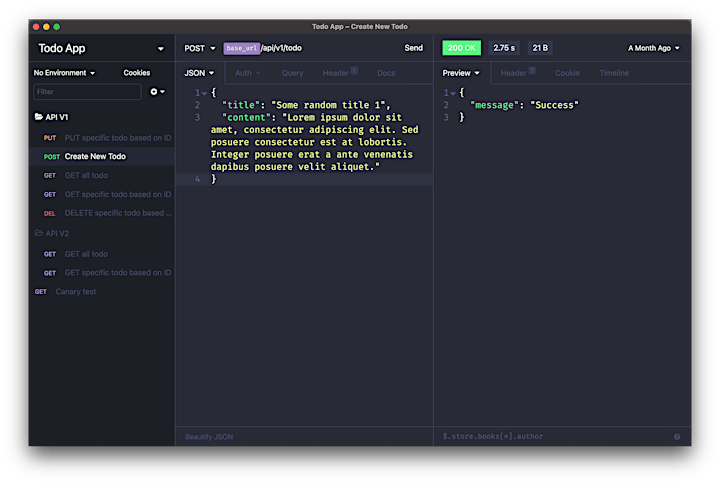Screen dimensions: 720x484
Task: Click the 21 B response size
Action: (x=540, y=48)
